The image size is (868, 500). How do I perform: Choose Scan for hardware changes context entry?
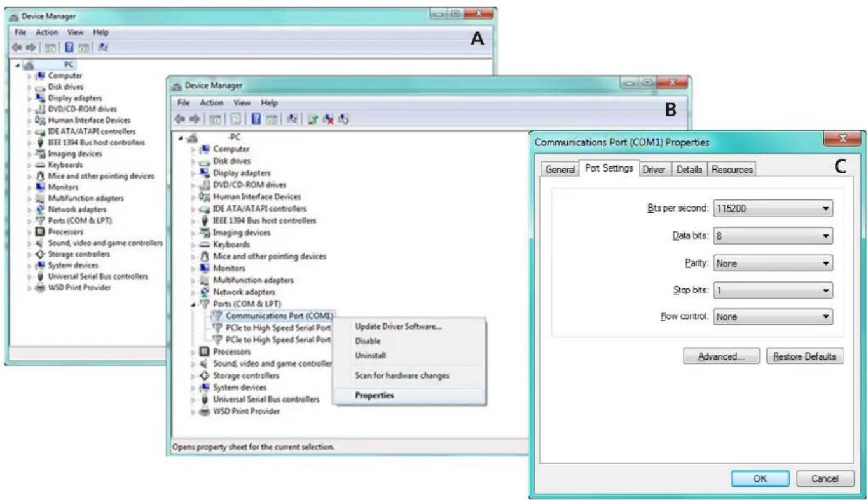pos(409,375)
